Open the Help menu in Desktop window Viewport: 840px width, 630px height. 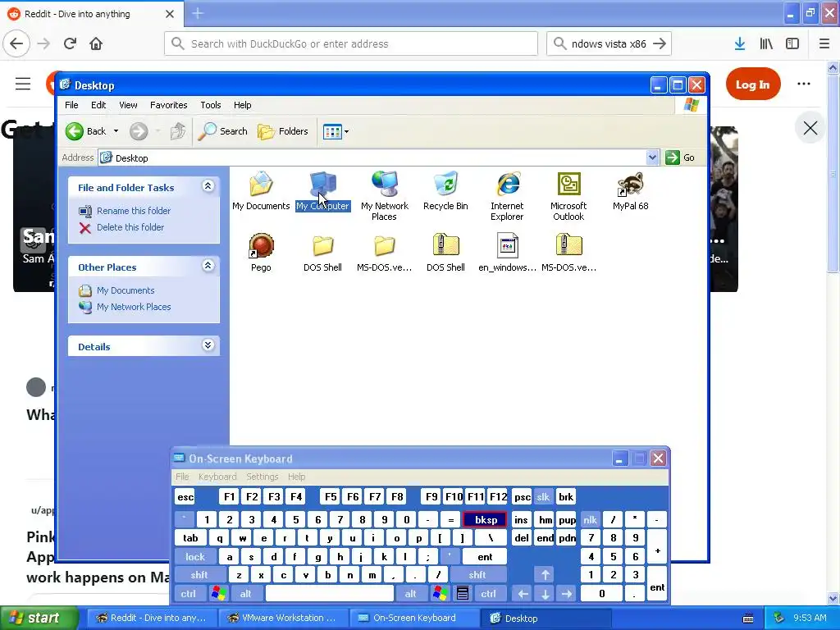tap(242, 105)
